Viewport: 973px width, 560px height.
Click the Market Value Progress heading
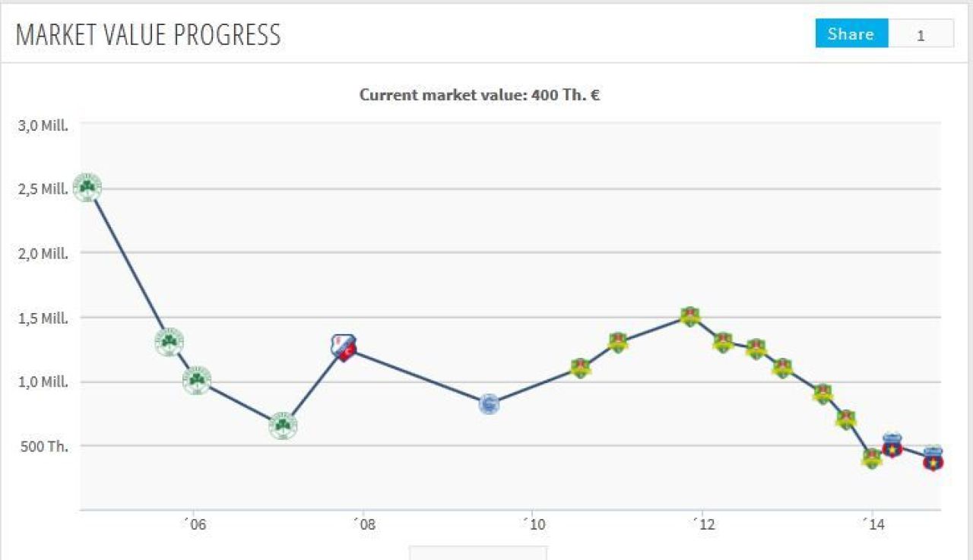[148, 35]
